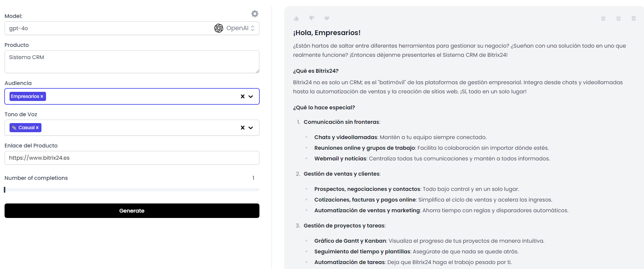Favorite the output using the heart icon
This screenshot has height=269, width=644.
point(327,18)
